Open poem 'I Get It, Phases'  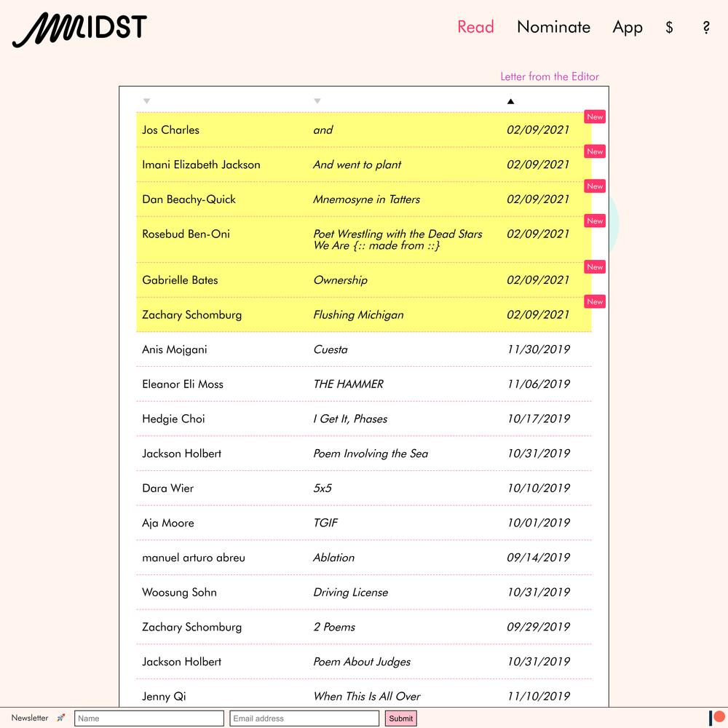[x=350, y=419]
